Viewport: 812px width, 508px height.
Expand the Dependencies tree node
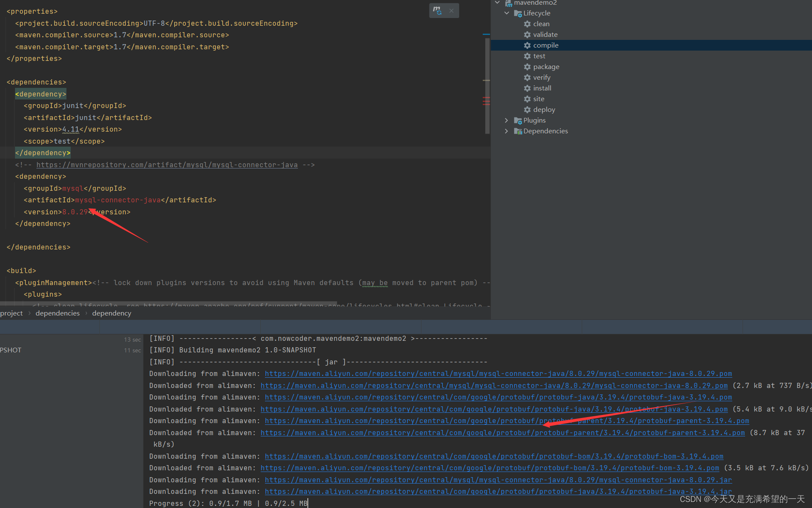click(507, 131)
